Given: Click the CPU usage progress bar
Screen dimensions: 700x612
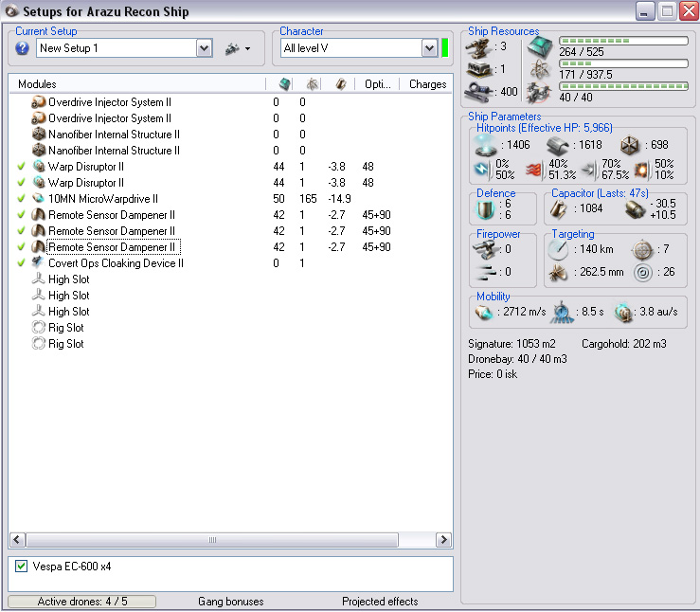Looking at the screenshot, I should pos(623,41).
